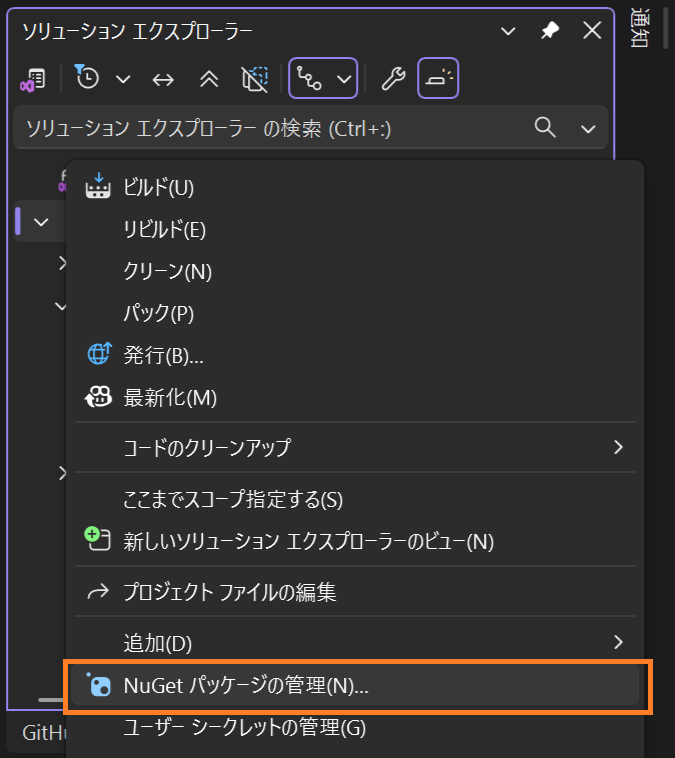This screenshot has height=758, width=675.
Task: Select 最新化(M) menu item
Action: pos(355,397)
